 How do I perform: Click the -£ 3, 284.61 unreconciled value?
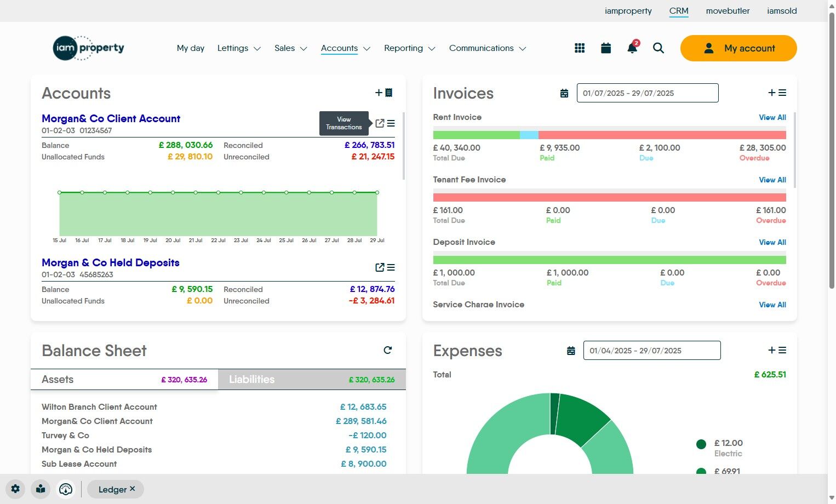pyautogui.click(x=371, y=301)
